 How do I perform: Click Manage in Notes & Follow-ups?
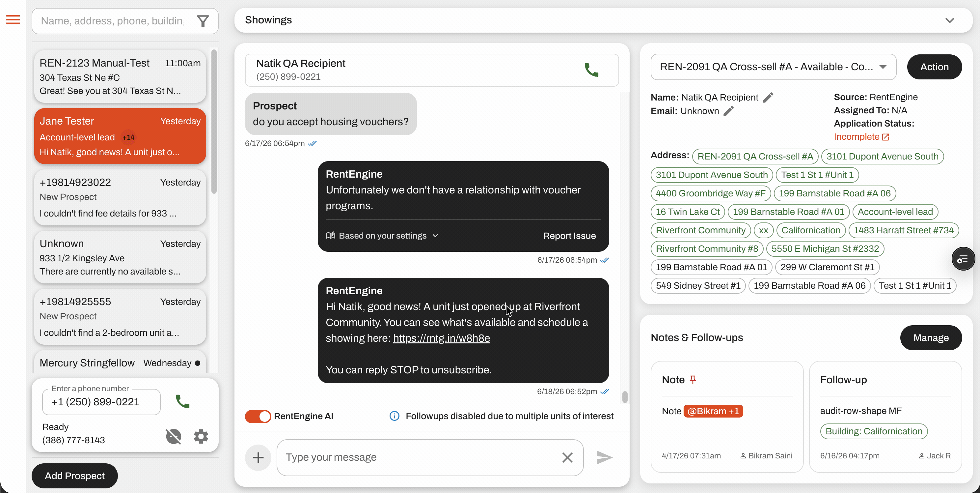tap(931, 338)
